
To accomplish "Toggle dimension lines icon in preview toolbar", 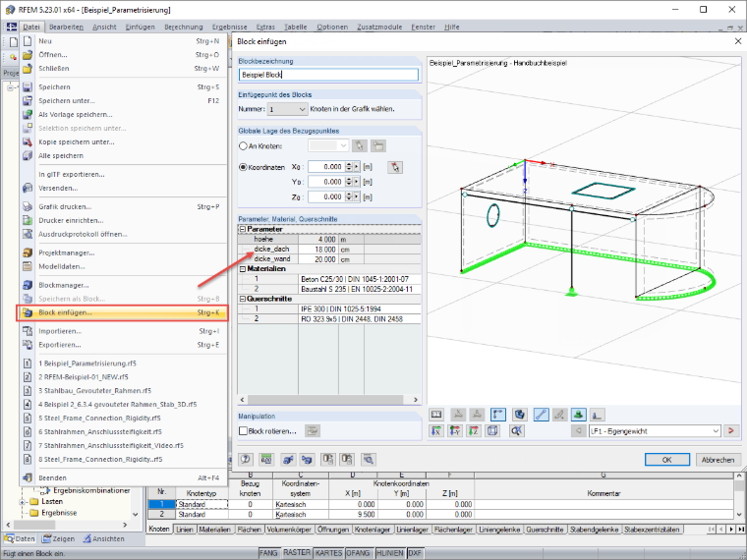I will coord(498,415).
